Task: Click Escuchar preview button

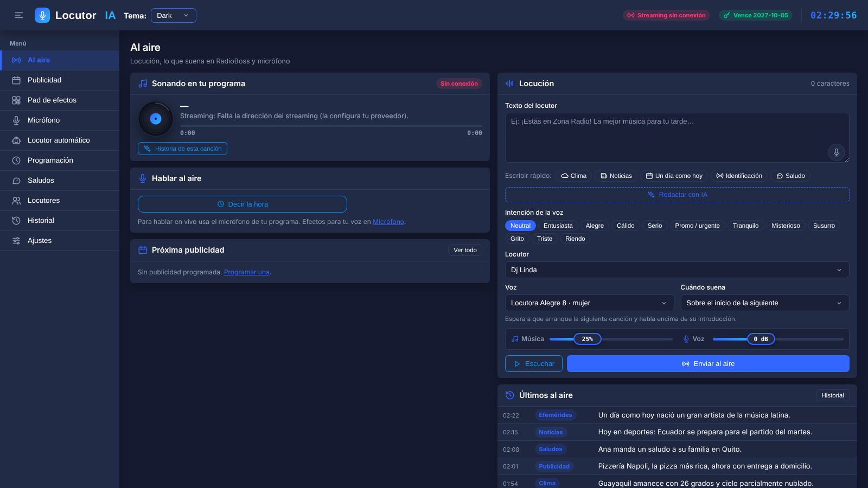Action: click(534, 364)
